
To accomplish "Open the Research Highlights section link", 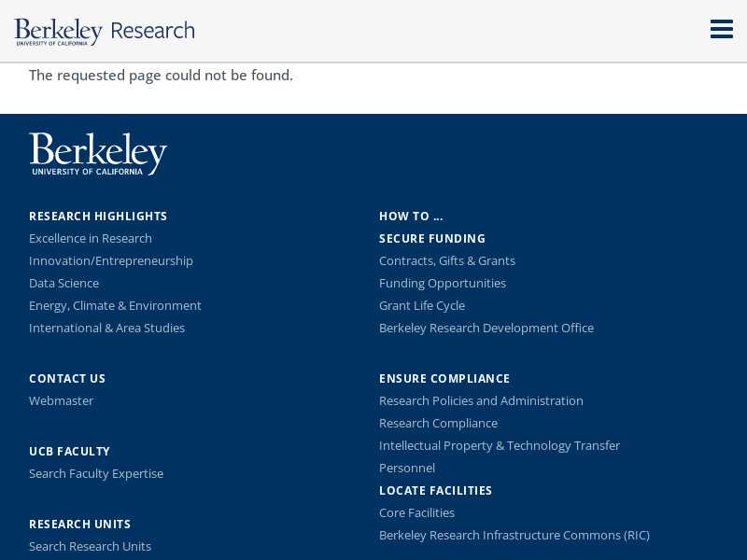I will tap(98, 217).
